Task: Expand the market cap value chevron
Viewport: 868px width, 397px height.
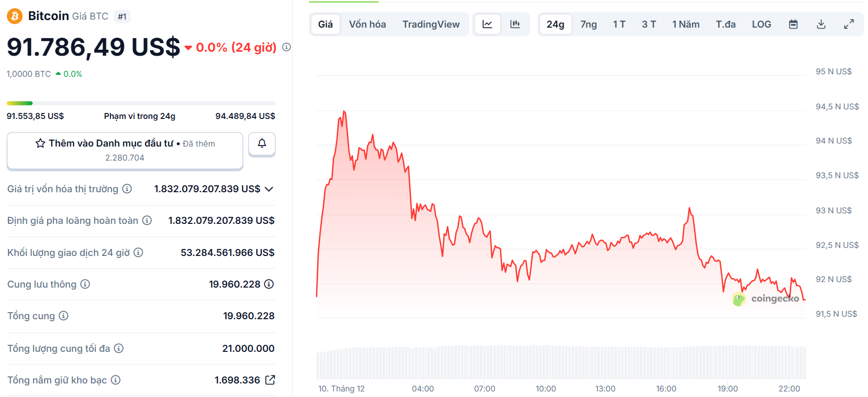Action: (x=269, y=189)
